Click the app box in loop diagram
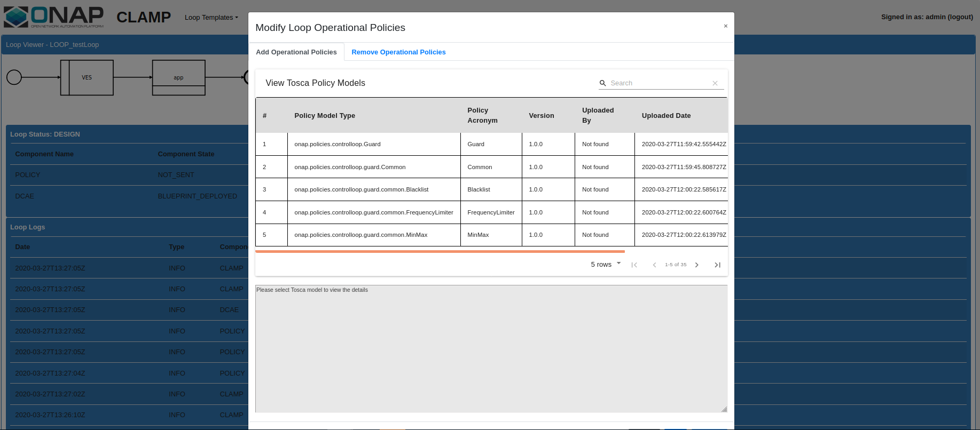 coord(179,77)
